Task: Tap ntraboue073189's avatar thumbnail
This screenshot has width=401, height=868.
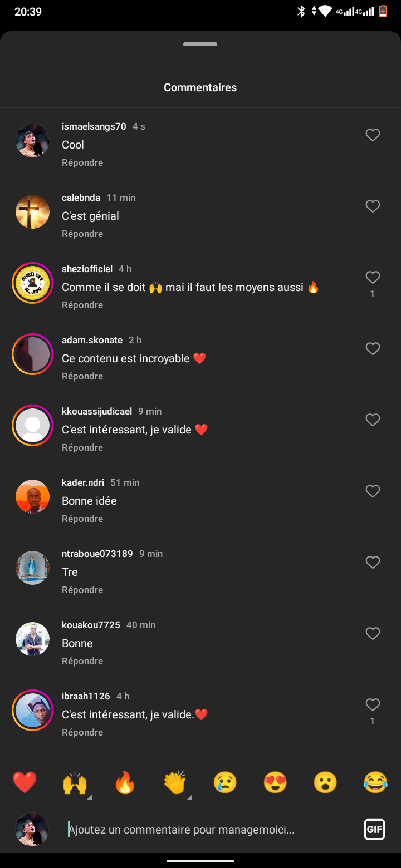Action: click(32, 568)
